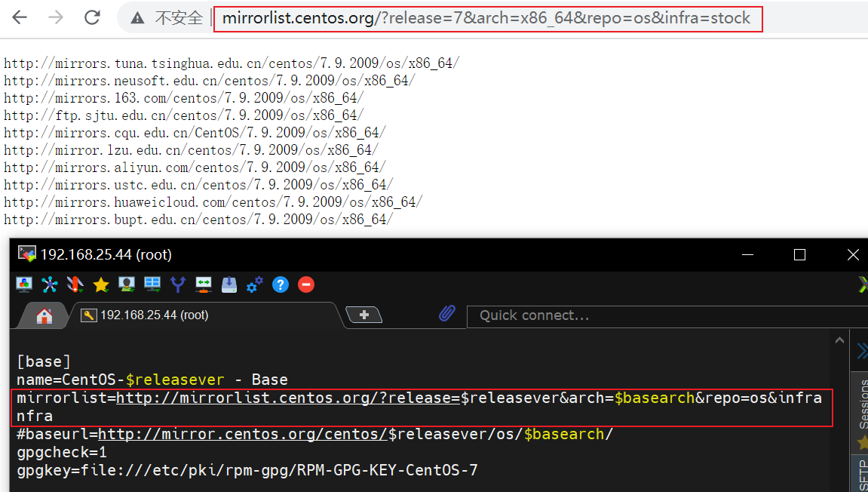Click the yellow star Sessions icon
868x492 pixels.
[x=101, y=284]
